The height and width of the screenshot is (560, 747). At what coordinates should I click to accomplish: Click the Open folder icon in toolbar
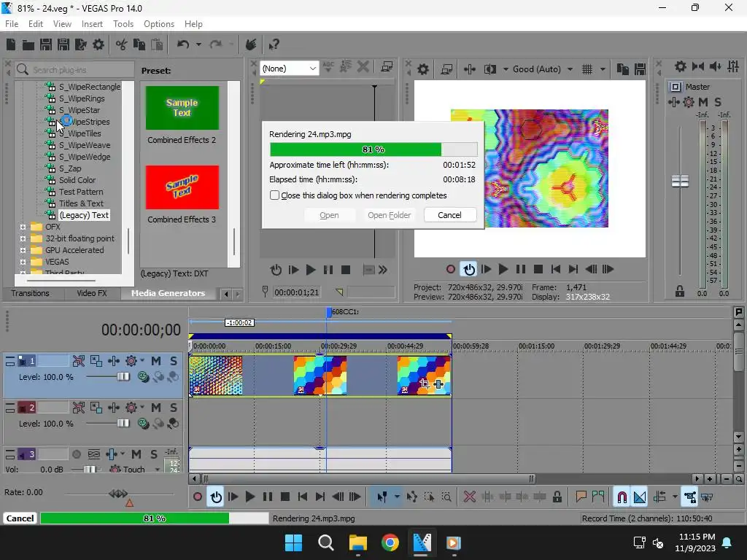[28, 44]
